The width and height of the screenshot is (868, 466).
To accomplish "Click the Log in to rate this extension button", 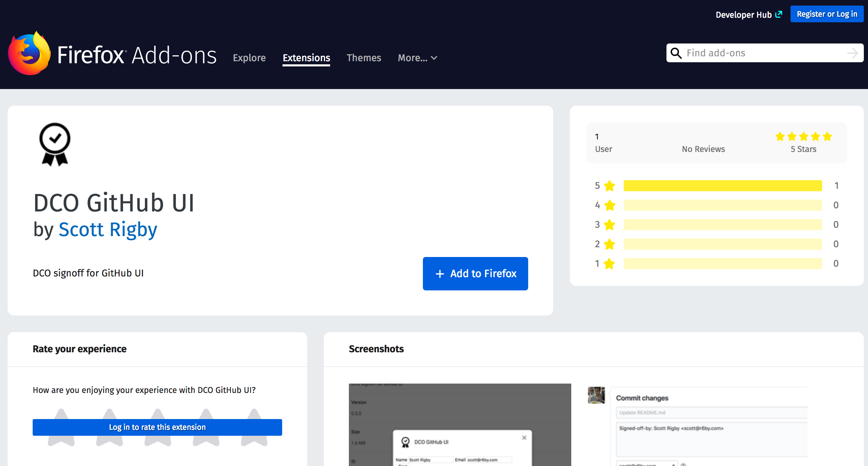I will pyautogui.click(x=157, y=427).
